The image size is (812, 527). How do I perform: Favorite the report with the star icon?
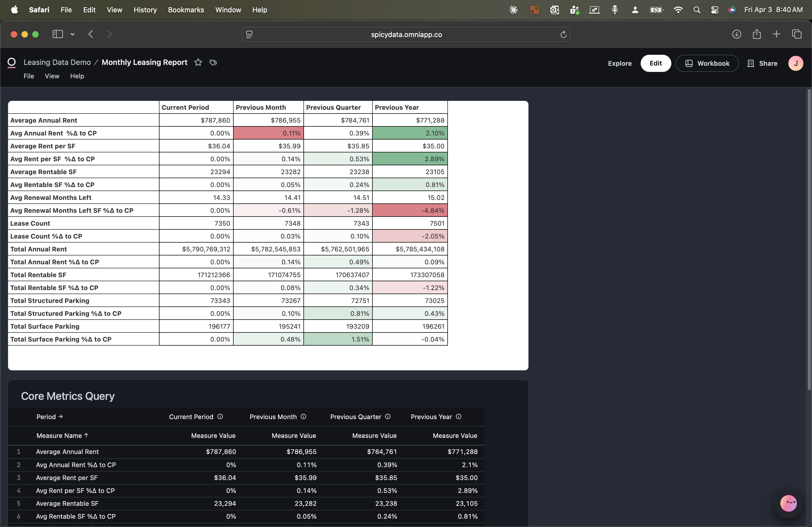[198, 62]
